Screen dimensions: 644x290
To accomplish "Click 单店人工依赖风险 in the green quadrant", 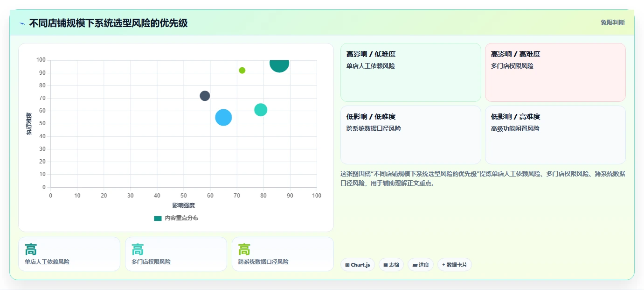I will tap(371, 66).
